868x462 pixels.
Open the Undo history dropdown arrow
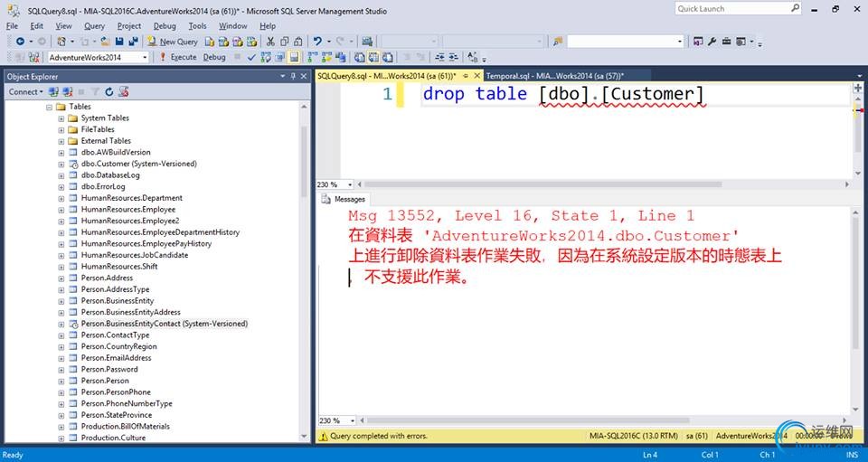pos(329,42)
